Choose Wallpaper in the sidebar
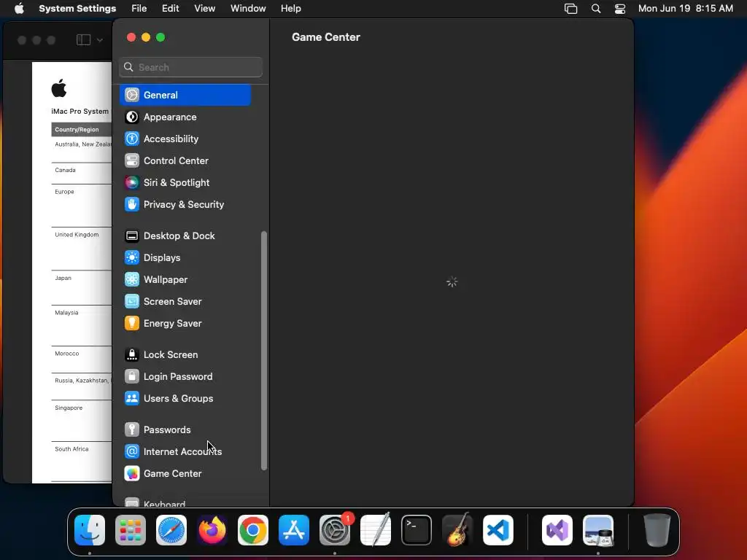The width and height of the screenshot is (747, 560). point(185,279)
